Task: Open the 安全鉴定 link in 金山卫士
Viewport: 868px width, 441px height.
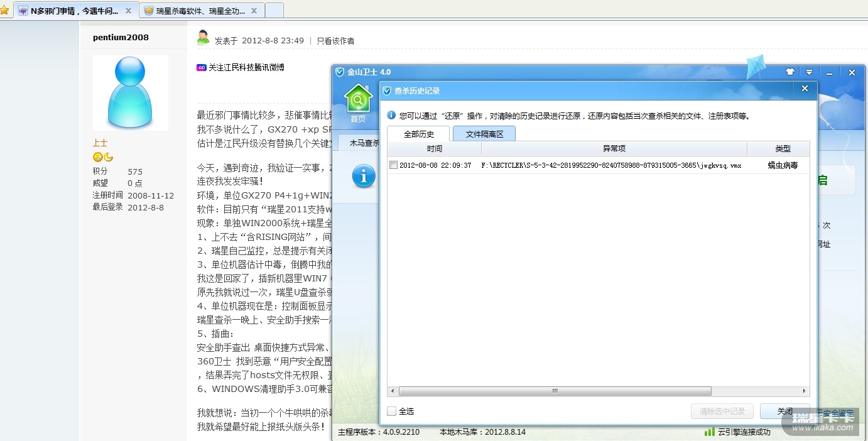Action: (x=836, y=412)
